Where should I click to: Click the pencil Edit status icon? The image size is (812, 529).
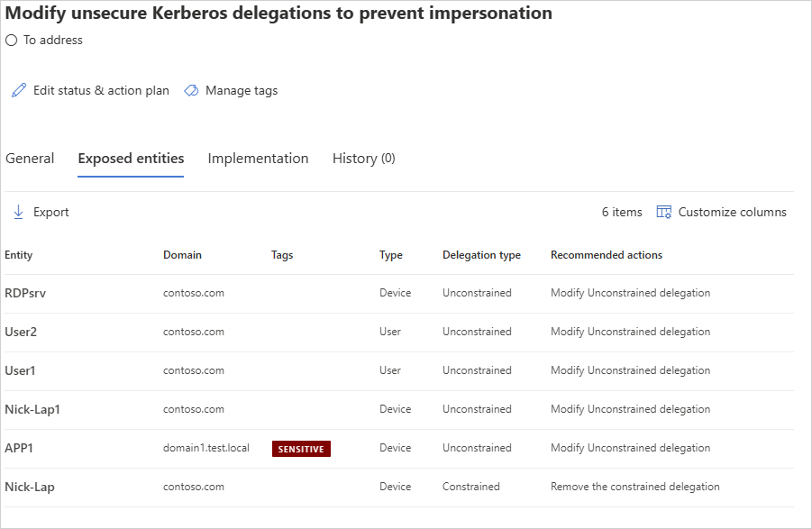tap(19, 91)
